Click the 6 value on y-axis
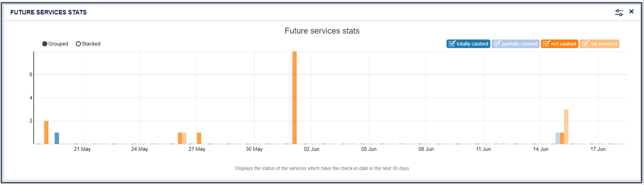 [31, 75]
